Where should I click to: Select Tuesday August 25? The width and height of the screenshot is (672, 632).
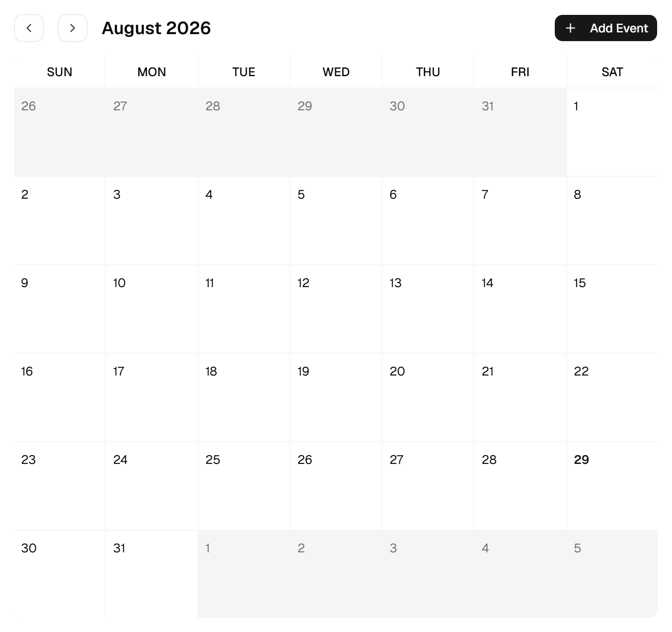point(244,486)
